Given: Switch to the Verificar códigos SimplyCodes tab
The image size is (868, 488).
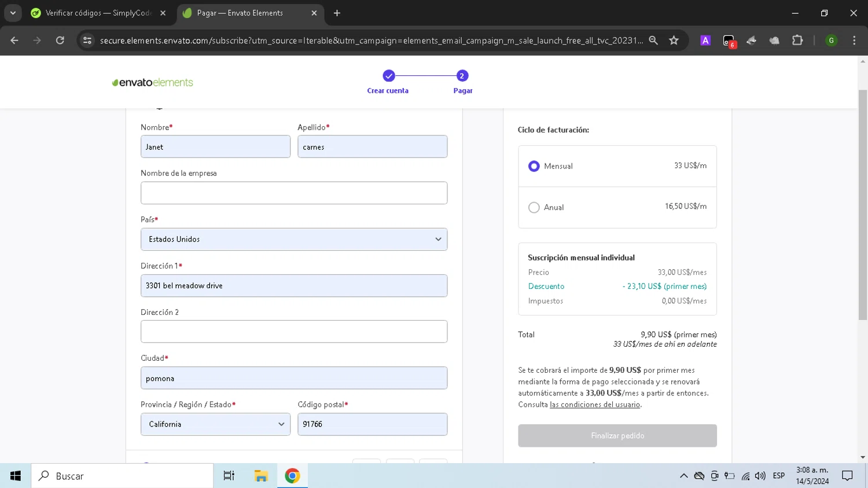Looking at the screenshot, I should point(98,13).
